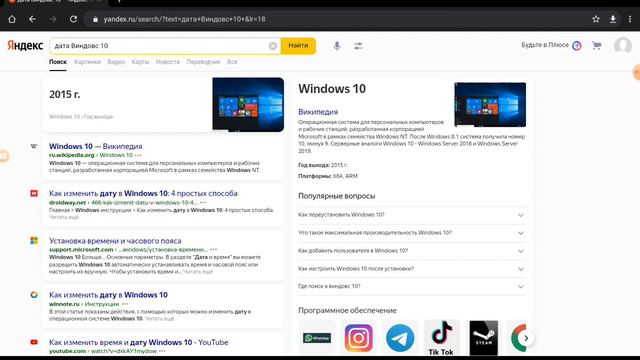The height and width of the screenshot is (360, 640).
Task: Click the YouTube favicon beside last result
Action: coord(34,342)
